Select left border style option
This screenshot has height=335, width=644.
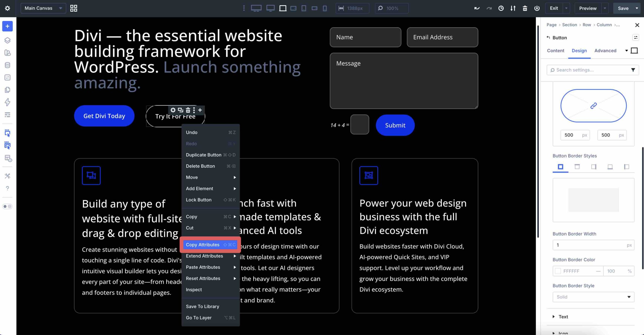pos(626,167)
